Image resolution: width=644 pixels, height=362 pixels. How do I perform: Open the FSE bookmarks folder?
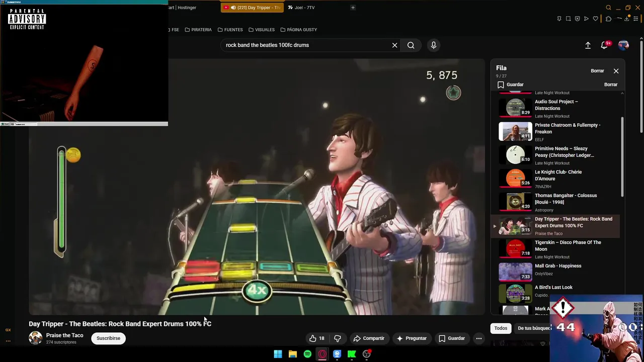174,30
